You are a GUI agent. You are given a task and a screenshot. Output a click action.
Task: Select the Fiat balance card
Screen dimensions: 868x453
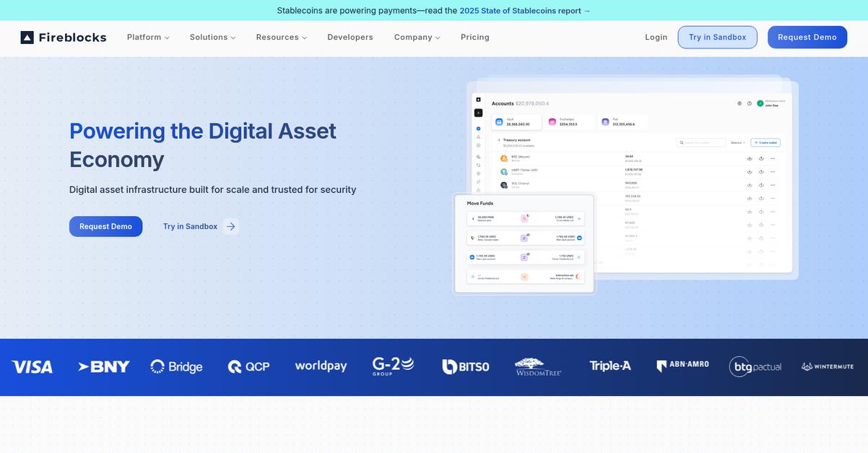(x=623, y=122)
